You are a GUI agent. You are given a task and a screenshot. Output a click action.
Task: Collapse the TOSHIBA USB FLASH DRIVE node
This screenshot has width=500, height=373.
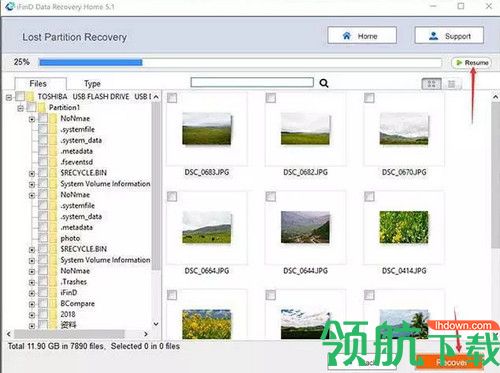pyautogui.click(x=9, y=97)
